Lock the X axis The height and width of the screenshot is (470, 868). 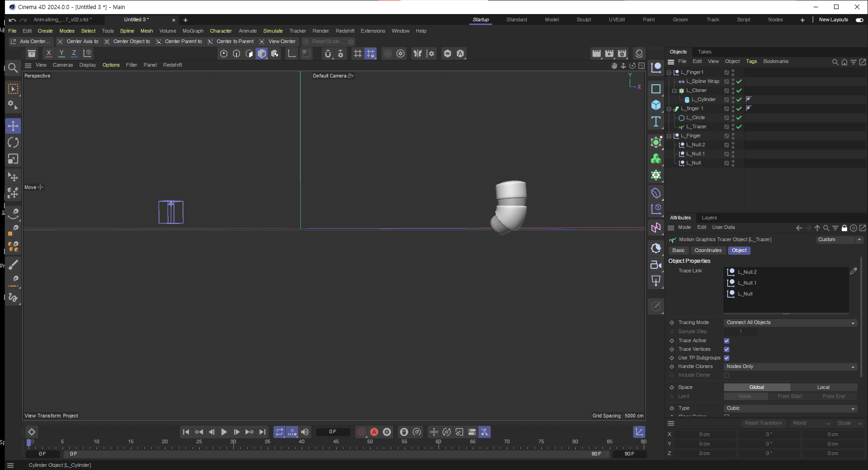click(x=49, y=53)
